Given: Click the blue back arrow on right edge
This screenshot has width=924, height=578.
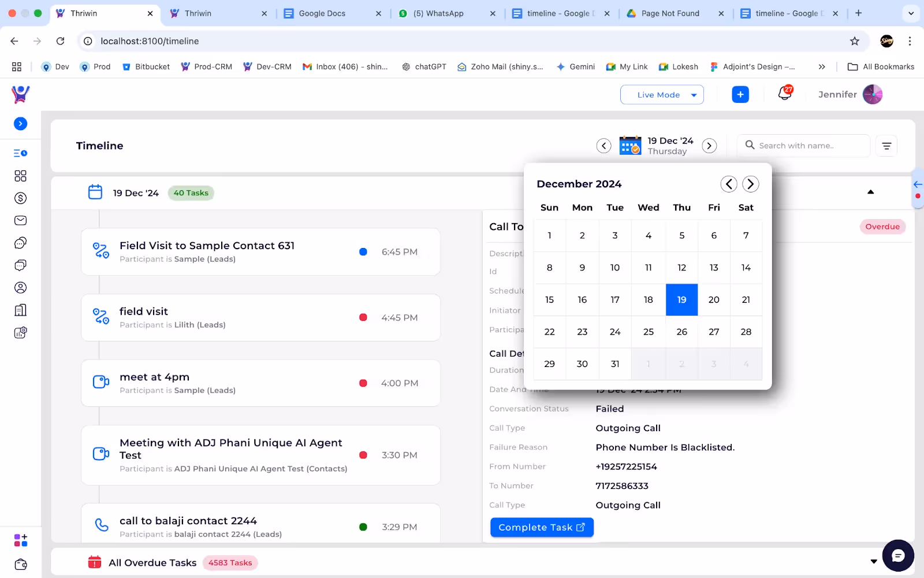Looking at the screenshot, I should 918,184.
